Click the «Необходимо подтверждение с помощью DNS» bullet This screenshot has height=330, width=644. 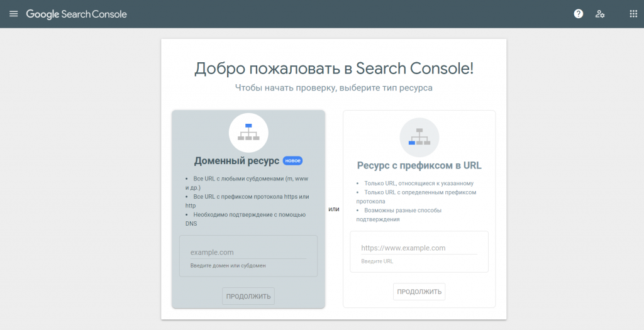[x=246, y=219]
